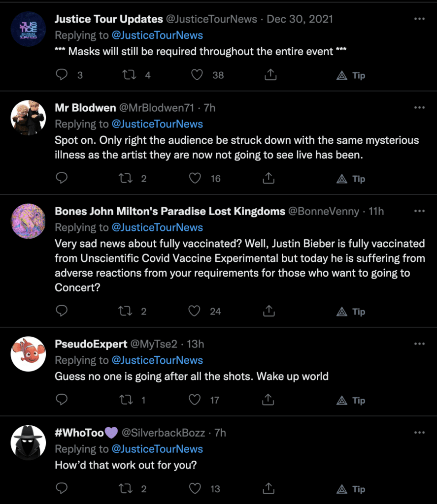Share Mr Blodwen's tweet
437x504 pixels.
tap(269, 178)
